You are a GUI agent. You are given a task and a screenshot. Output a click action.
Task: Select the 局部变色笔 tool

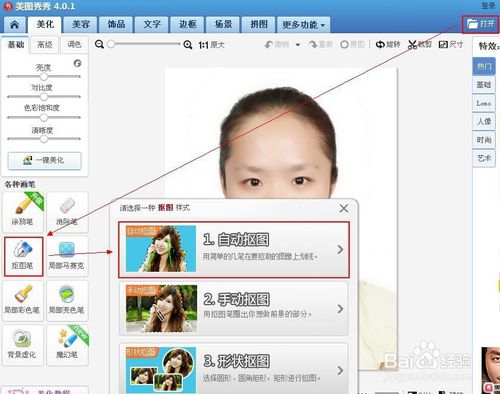coord(67,300)
